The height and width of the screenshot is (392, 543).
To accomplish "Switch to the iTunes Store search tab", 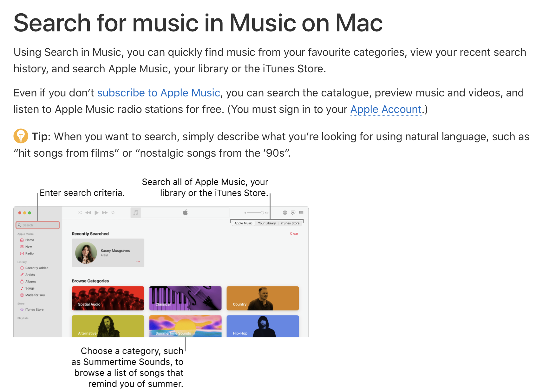I will click(x=290, y=223).
